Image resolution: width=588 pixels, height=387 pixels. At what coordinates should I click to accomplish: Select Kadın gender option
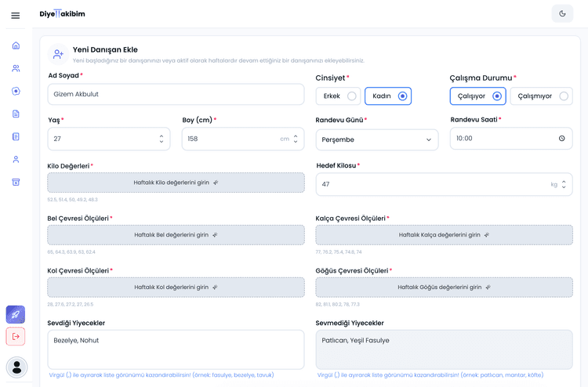388,96
